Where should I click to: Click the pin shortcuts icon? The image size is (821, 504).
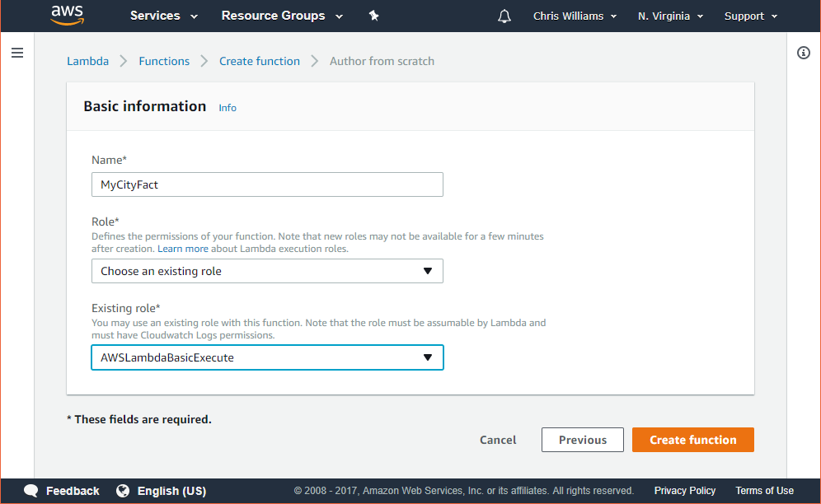373,16
